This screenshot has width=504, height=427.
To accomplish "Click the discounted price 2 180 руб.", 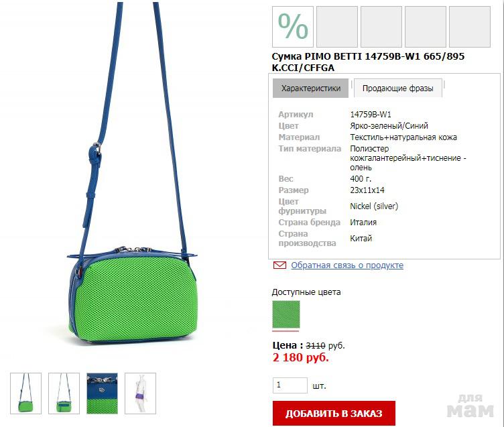I will [300, 357].
